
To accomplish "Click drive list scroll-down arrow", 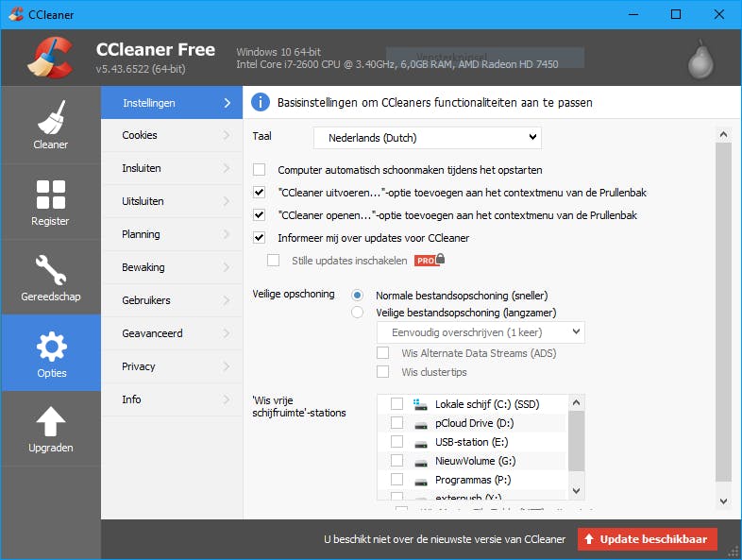I will coord(577,491).
